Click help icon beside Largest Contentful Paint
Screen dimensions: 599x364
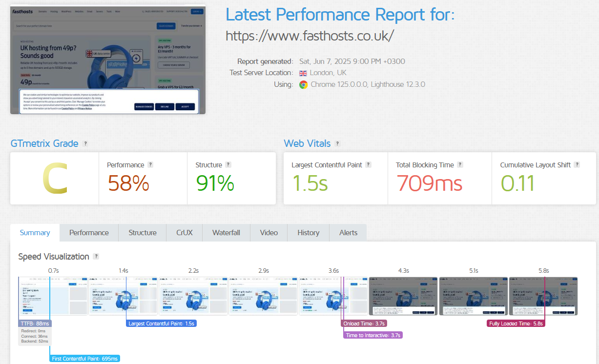(368, 165)
